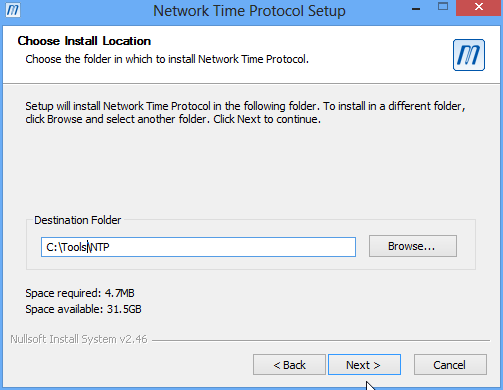Click the 'Space available: 31.5GB' text
This screenshot has width=503, height=390.
tap(83, 309)
